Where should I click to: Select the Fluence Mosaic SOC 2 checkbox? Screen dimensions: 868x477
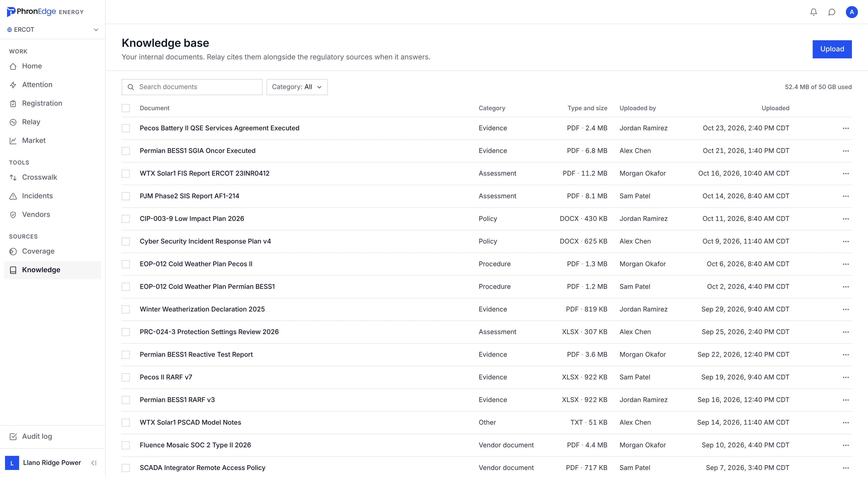pyautogui.click(x=126, y=445)
